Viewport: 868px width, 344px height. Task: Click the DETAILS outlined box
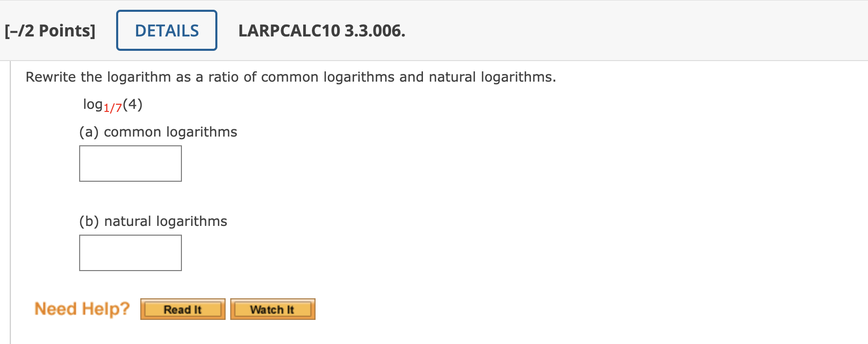[166, 30]
